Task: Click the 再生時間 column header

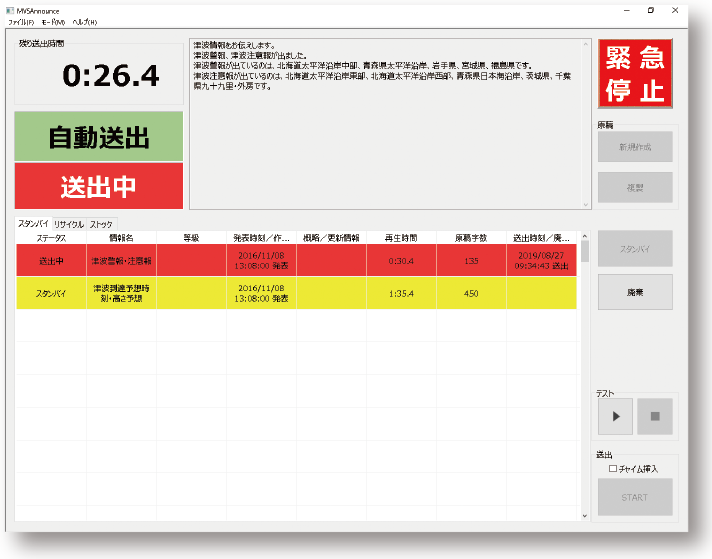Action: click(x=400, y=238)
